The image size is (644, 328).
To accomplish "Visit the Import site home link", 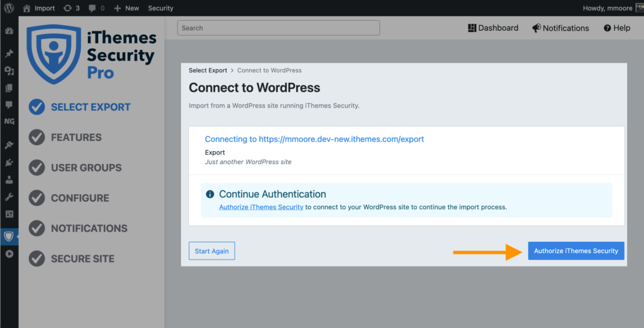I will 39,8.
